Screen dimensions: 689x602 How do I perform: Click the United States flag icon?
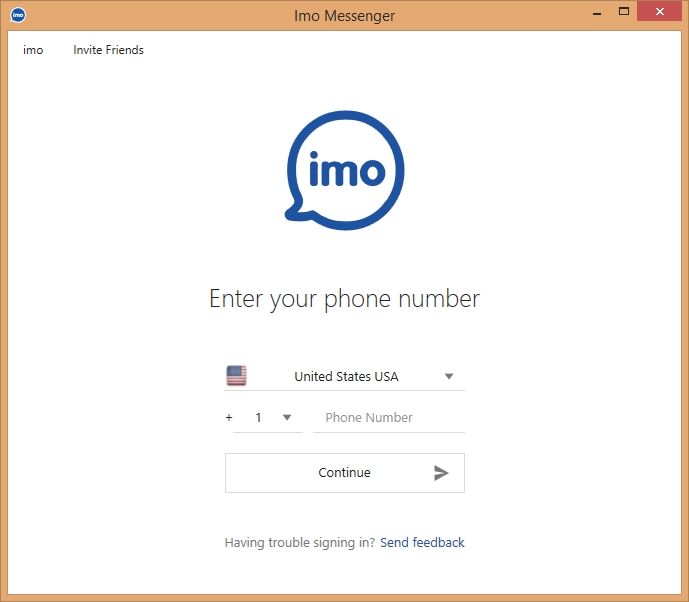pyautogui.click(x=236, y=376)
